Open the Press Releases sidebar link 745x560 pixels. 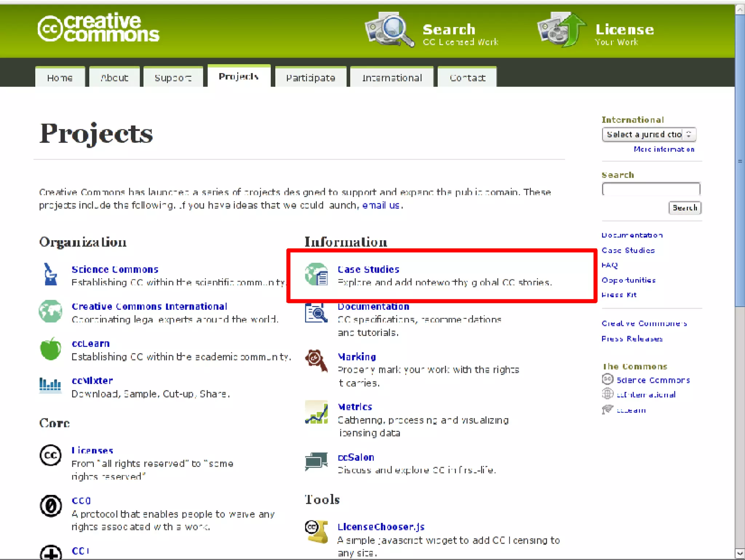coord(632,339)
